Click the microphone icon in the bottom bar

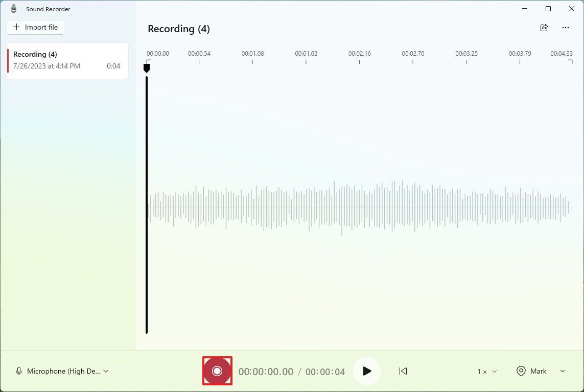[x=19, y=371]
